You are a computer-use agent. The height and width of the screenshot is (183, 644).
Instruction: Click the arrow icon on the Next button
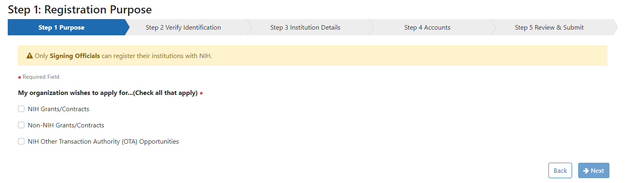pos(586,171)
